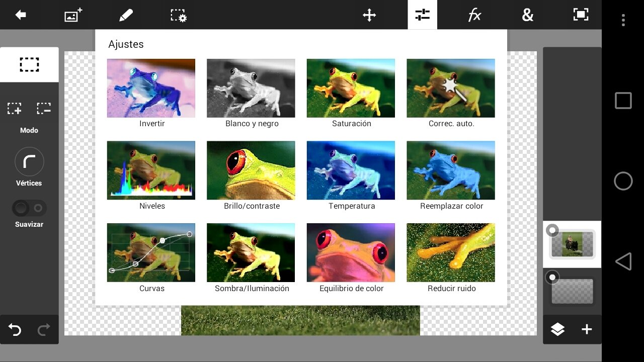Undo the last action
Screen dimensions: 644x362
[x=15, y=330]
